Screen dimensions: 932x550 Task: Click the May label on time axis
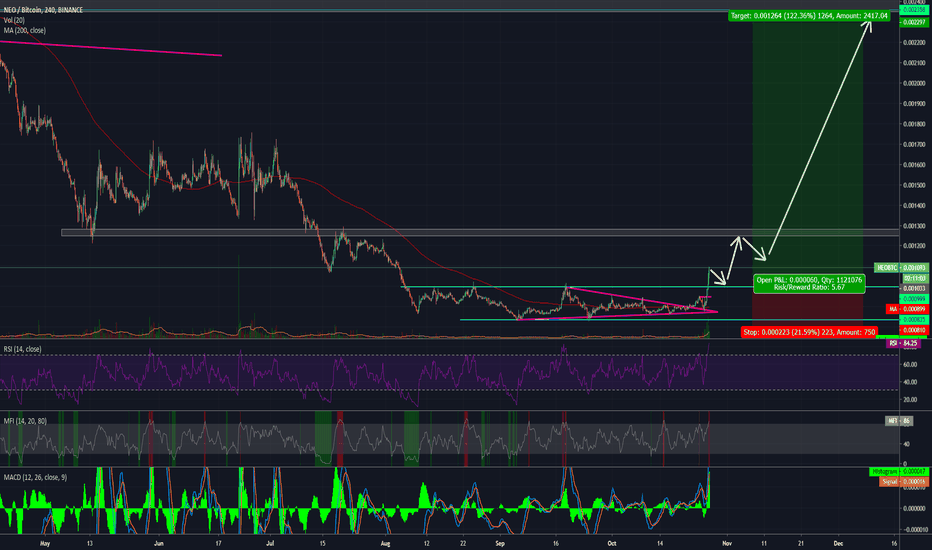pyautogui.click(x=45, y=543)
